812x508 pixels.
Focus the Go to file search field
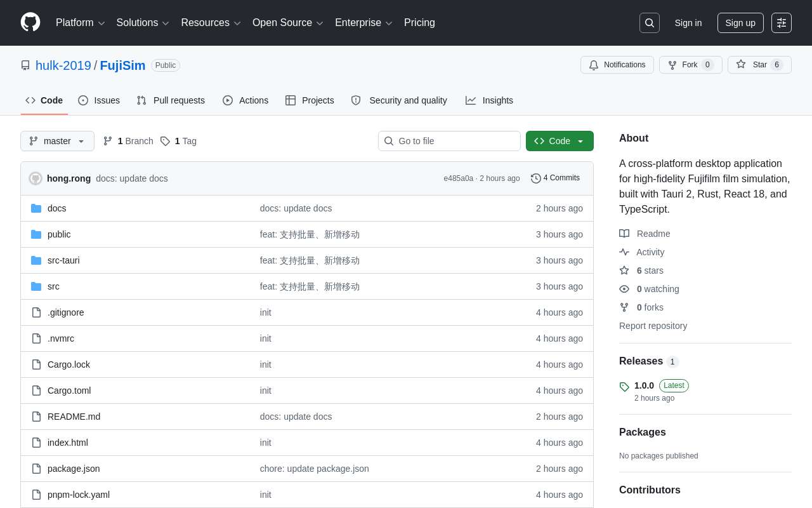pyautogui.click(x=449, y=141)
